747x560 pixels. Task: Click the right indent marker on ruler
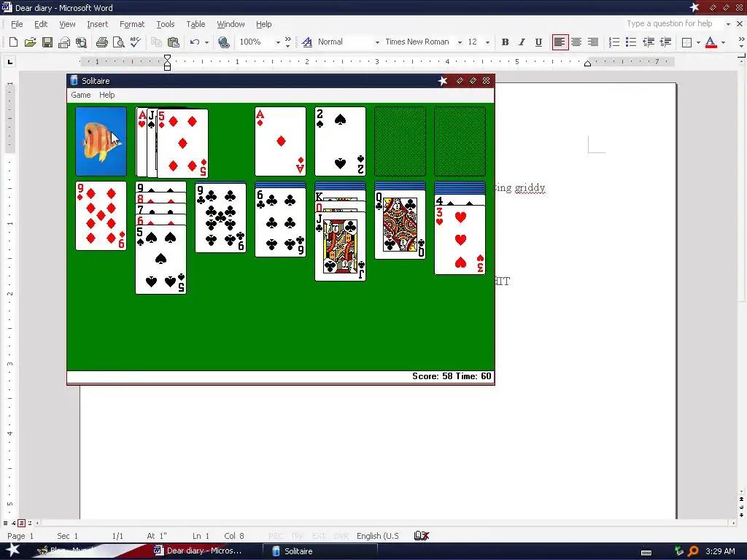pyautogui.click(x=587, y=63)
